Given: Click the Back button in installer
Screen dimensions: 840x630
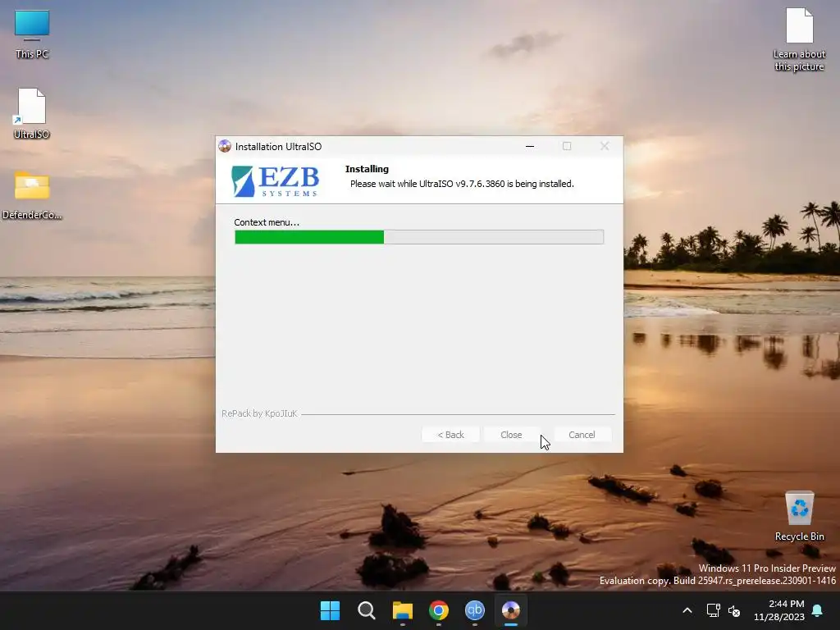Looking at the screenshot, I should click(x=450, y=435).
